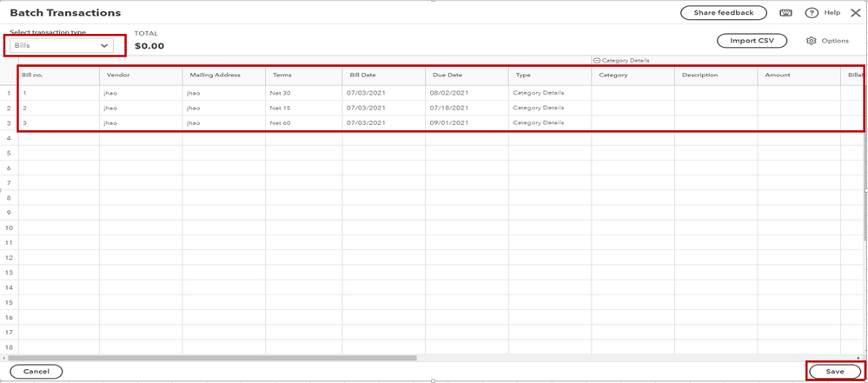Select row number 4 header
Screen dimensions: 868x383
click(9, 138)
